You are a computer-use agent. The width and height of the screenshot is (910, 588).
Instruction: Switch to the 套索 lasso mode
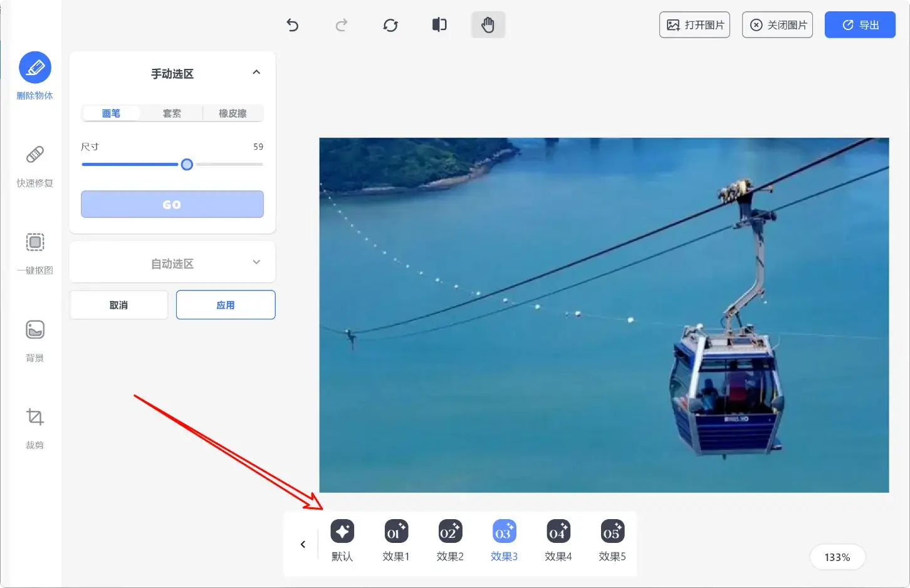pyautogui.click(x=172, y=113)
